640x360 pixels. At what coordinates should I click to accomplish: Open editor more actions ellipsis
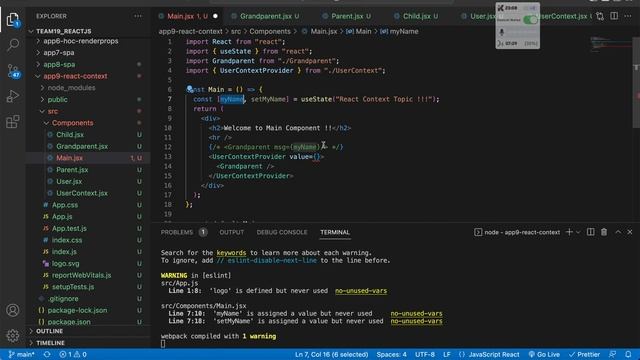pyautogui.click(x=628, y=16)
